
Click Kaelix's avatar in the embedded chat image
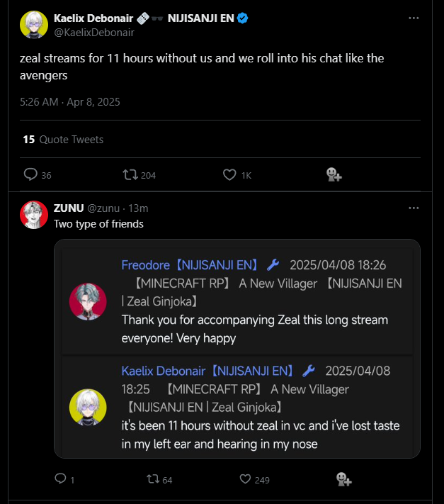[x=88, y=408]
